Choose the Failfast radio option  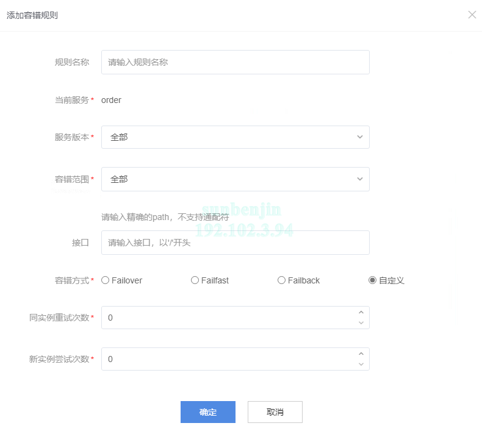coord(195,280)
